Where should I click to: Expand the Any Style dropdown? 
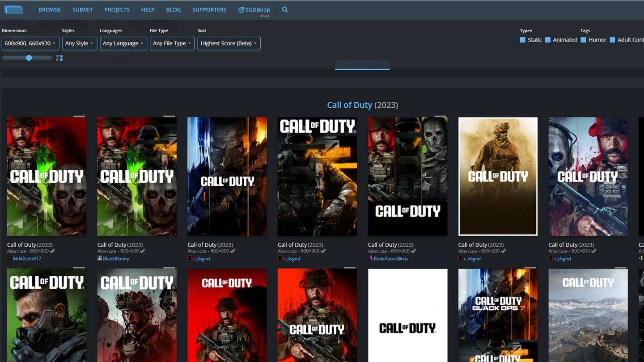coord(79,43)
